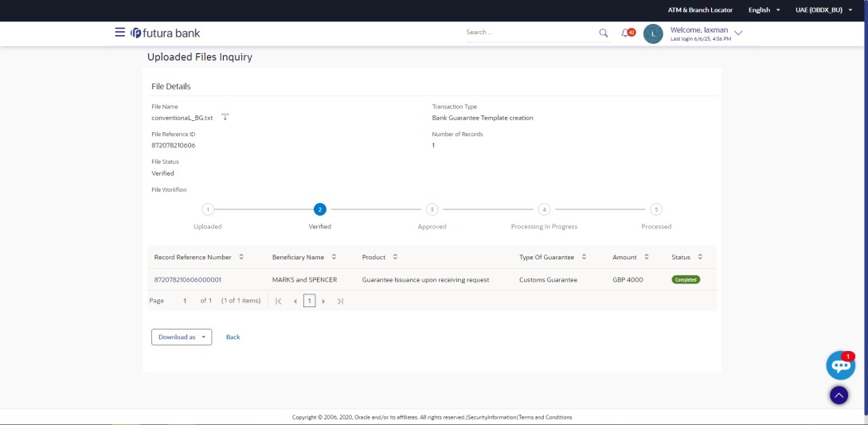The width and height of the screenshot is (868, 425).
Task: Expand the Welcome laxman user menu
Action: tap(738, 33)
